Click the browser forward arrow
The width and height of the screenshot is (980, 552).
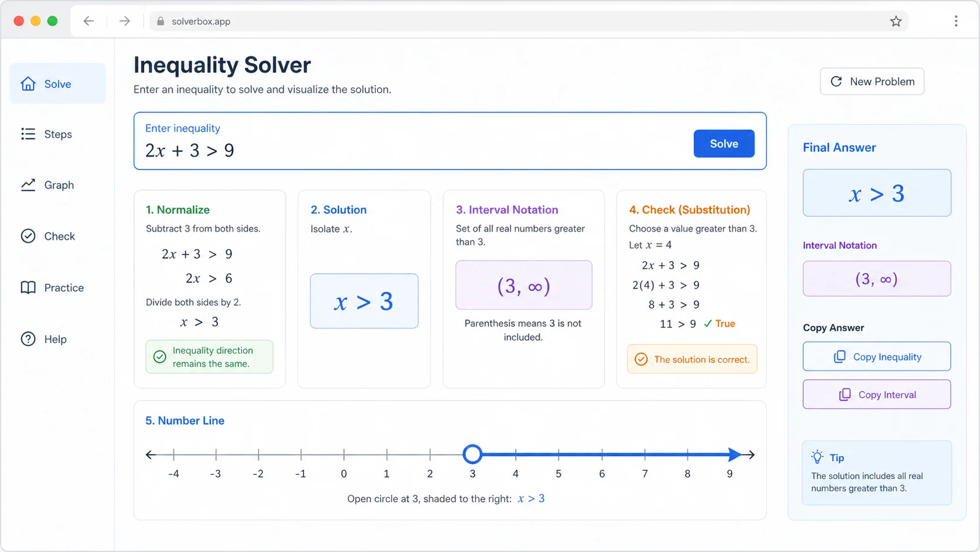(124, 21)
